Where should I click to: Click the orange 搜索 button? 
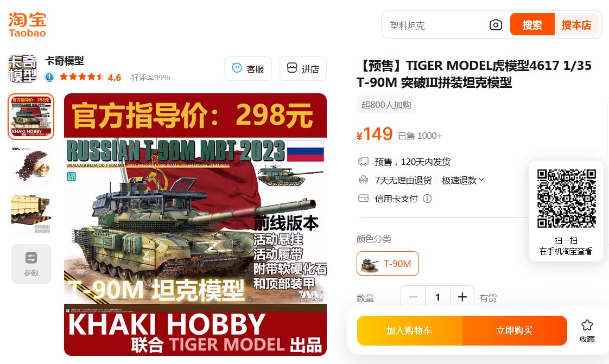532,24
